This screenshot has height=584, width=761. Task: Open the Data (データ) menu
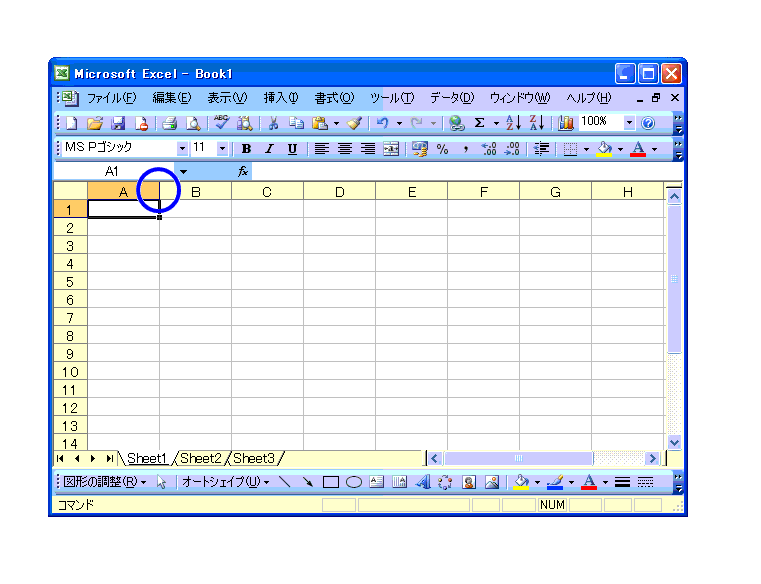452,98
